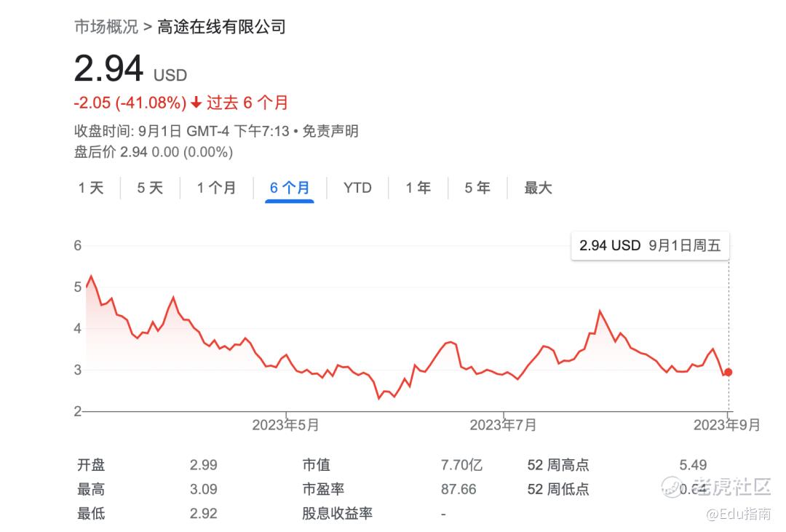Click the 市盈率 label
Viewport: 786px width, 532px height.
pos(323,489)
